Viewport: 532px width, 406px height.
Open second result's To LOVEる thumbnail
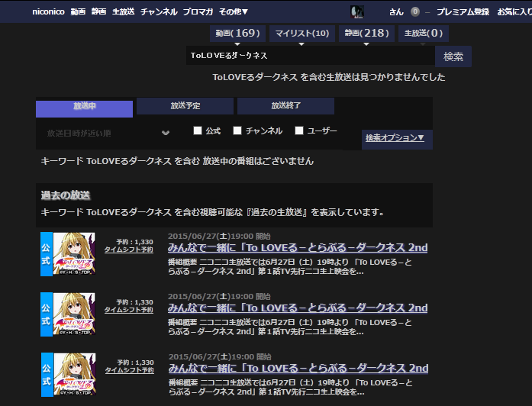click(74, 314)
